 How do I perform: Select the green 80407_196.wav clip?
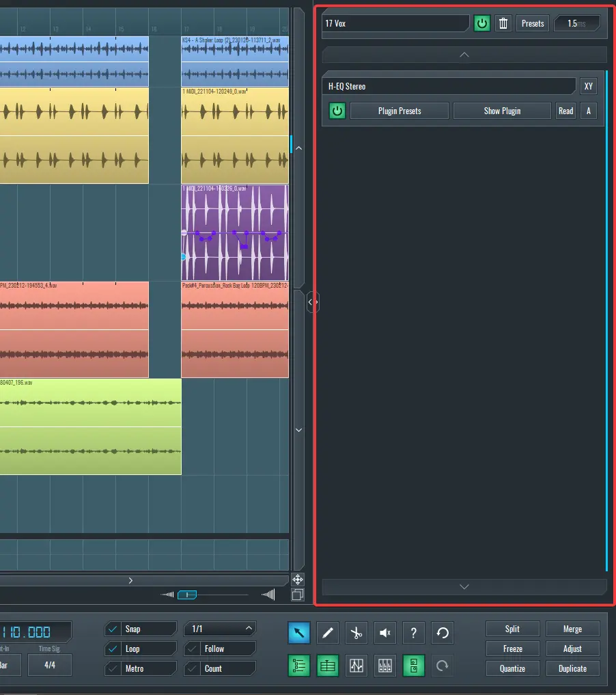[90, 426]
